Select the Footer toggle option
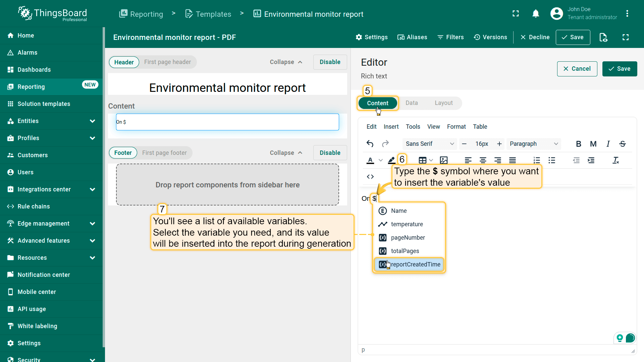 [x=123, y=153]
